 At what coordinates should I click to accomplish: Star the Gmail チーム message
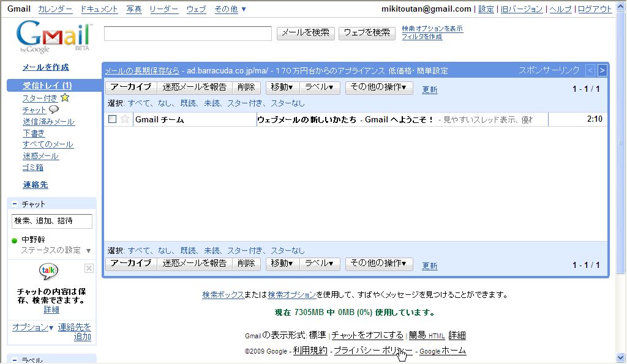[x=125, y=119]
